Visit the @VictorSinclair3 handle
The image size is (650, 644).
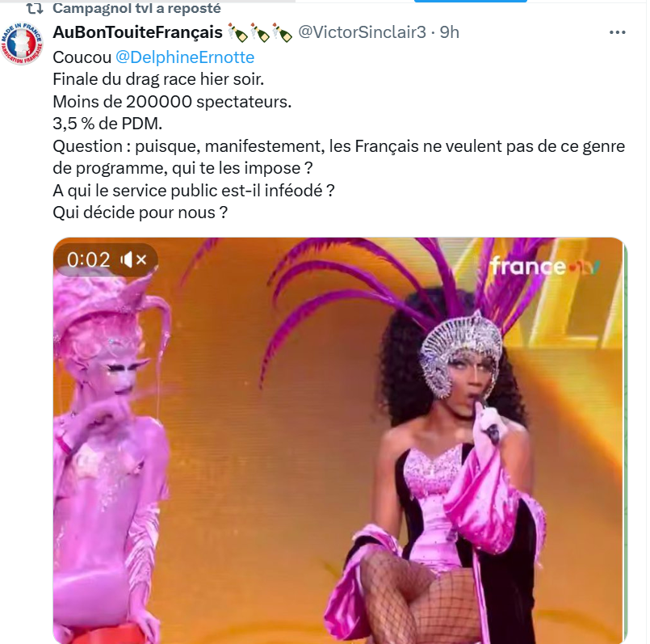pos(362,32)
